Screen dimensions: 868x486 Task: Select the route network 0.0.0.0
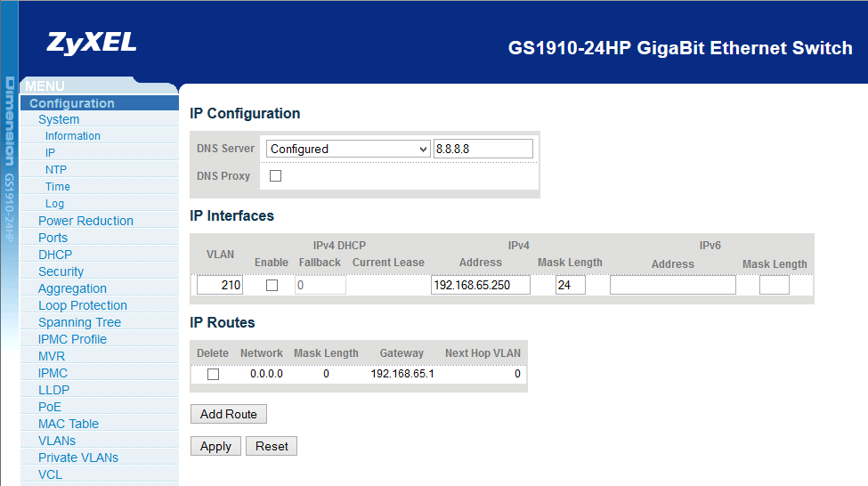click(266, 374)
